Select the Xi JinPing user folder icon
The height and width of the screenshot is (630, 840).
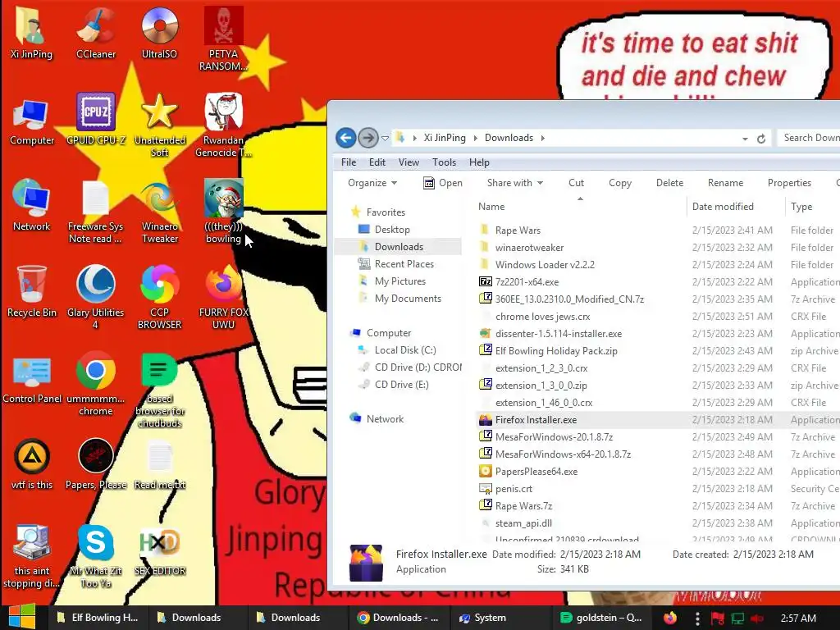pyautogui.click(x=32, y=33)
